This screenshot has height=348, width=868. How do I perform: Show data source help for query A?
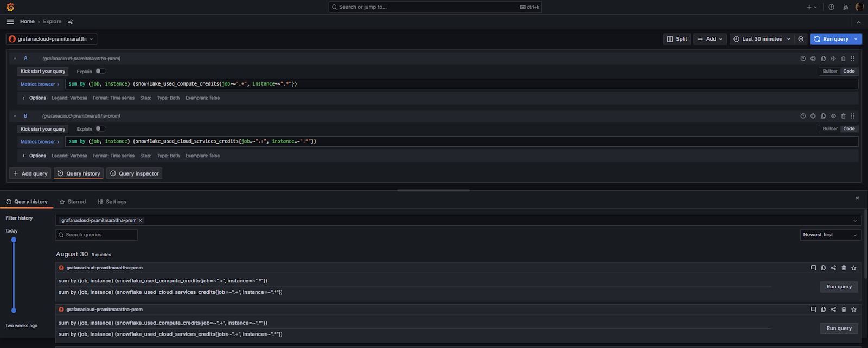click(803, 59)
